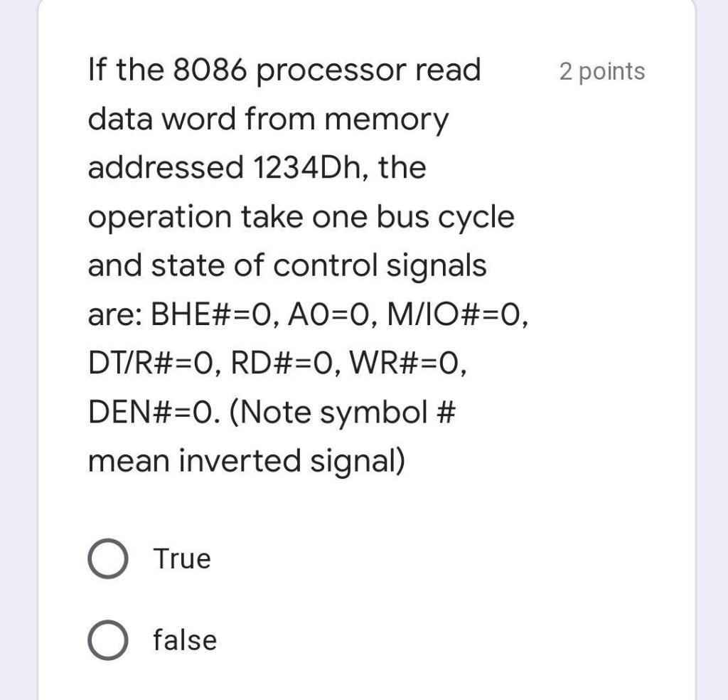This screenshot has width=728, height=700.
Task: Click the false option label text
Action: [183, 640]
